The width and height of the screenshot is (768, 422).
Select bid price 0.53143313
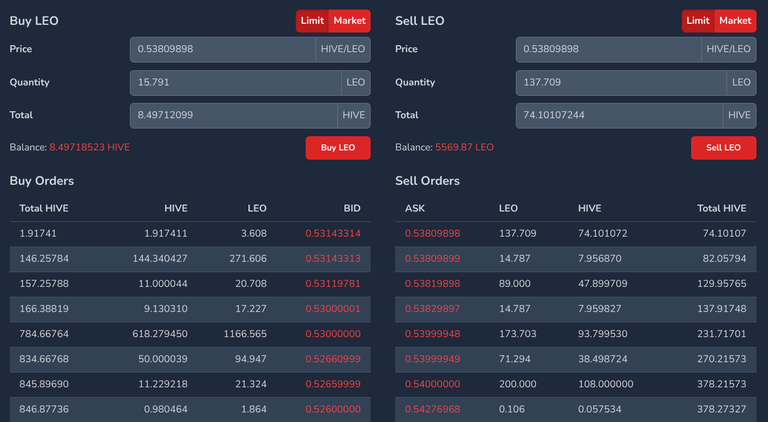click(333, 258)
